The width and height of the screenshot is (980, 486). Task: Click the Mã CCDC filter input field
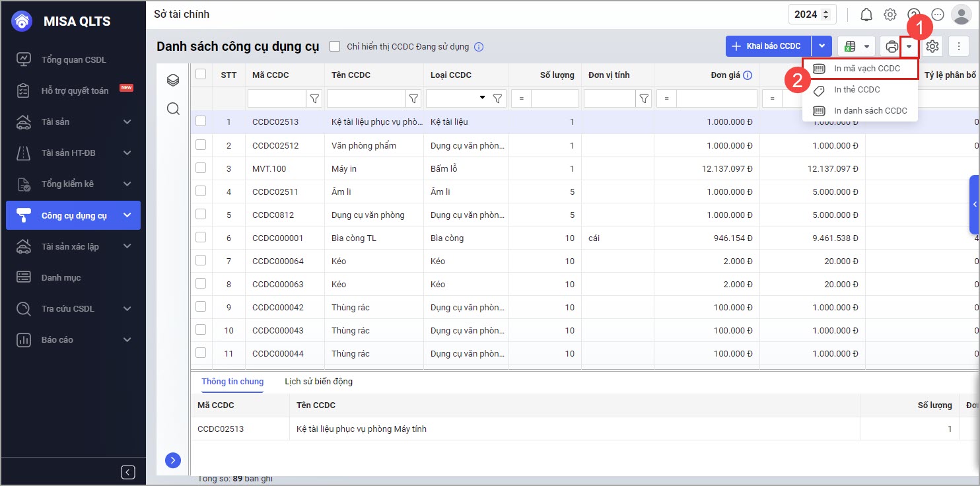(277, 98)
